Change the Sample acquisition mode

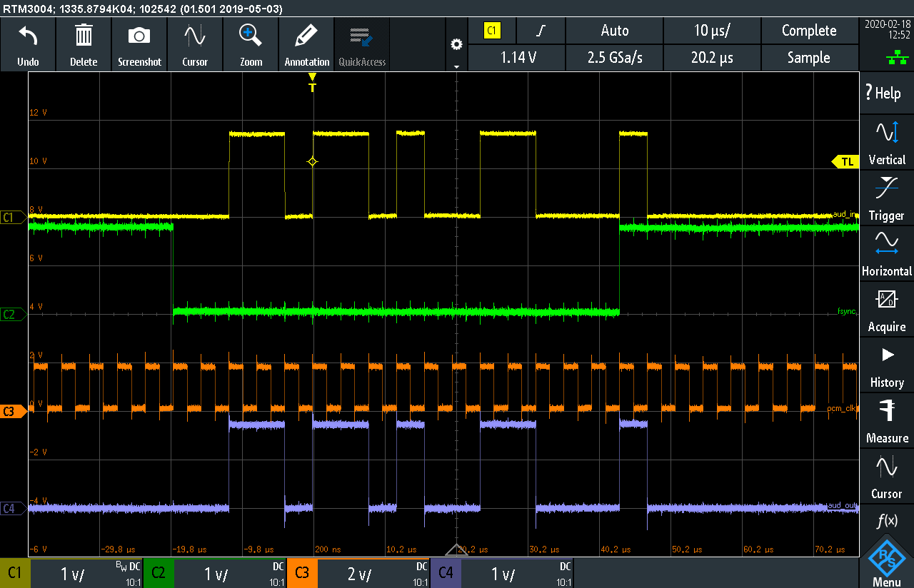click(809, 58)
